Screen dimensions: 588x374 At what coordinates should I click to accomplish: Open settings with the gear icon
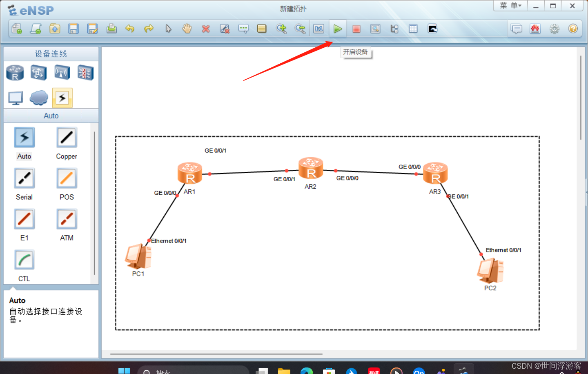(554, 29)
